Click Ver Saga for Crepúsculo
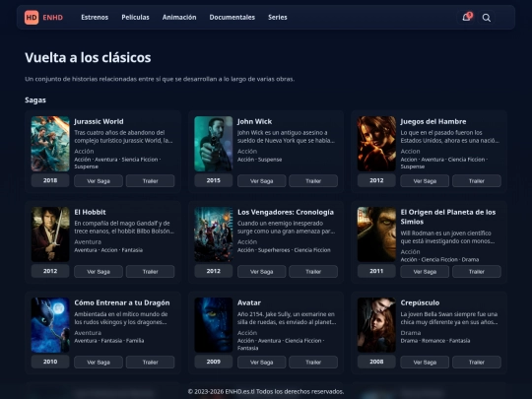Screen dimensions: 532x399 [425, 362]
